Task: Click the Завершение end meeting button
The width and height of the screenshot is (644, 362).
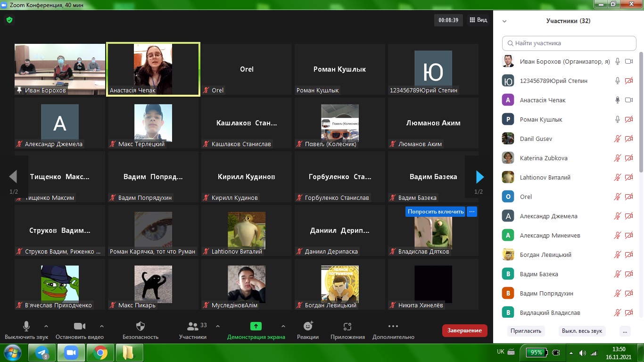Action: [465, 330]
